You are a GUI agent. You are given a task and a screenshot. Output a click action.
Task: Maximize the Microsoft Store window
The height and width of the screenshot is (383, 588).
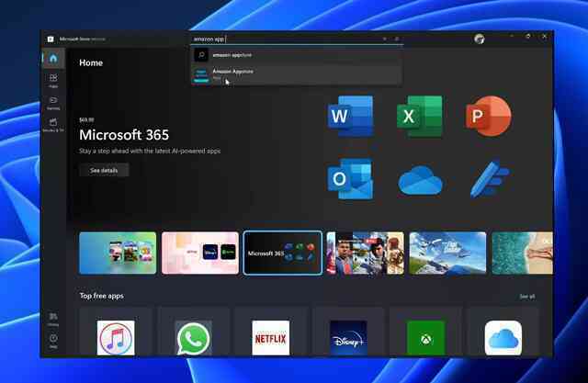point(528,37)
